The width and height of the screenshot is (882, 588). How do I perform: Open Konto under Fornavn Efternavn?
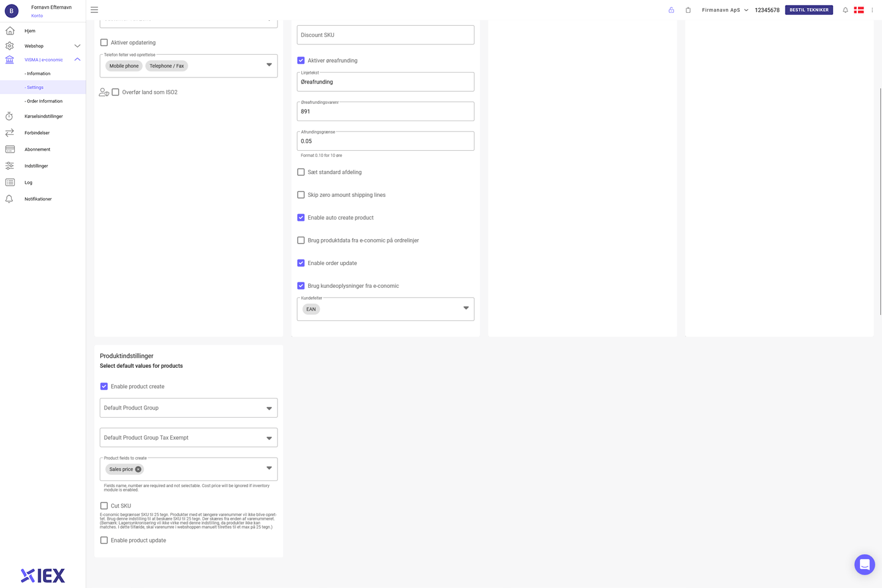click(x=36, y=15)
